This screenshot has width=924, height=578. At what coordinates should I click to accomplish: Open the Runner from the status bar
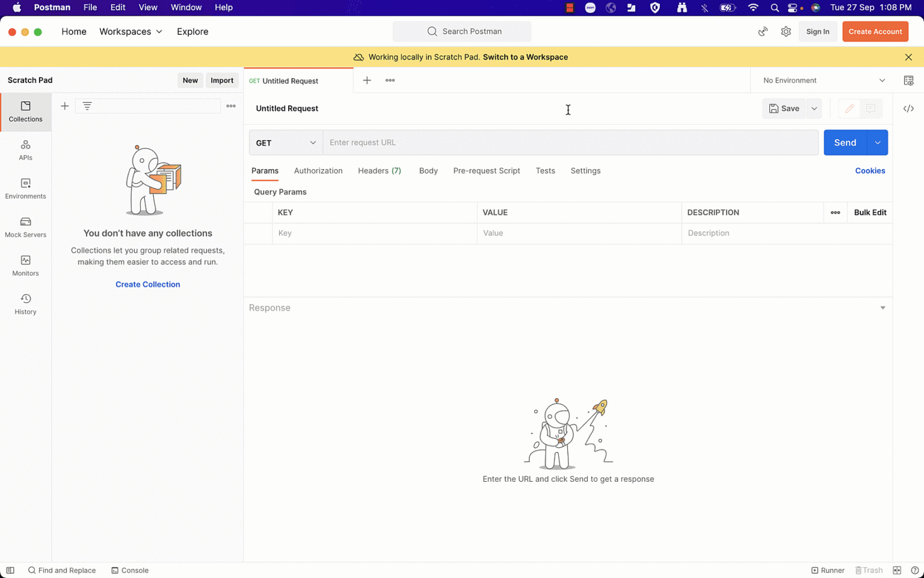tap(828, 570)
